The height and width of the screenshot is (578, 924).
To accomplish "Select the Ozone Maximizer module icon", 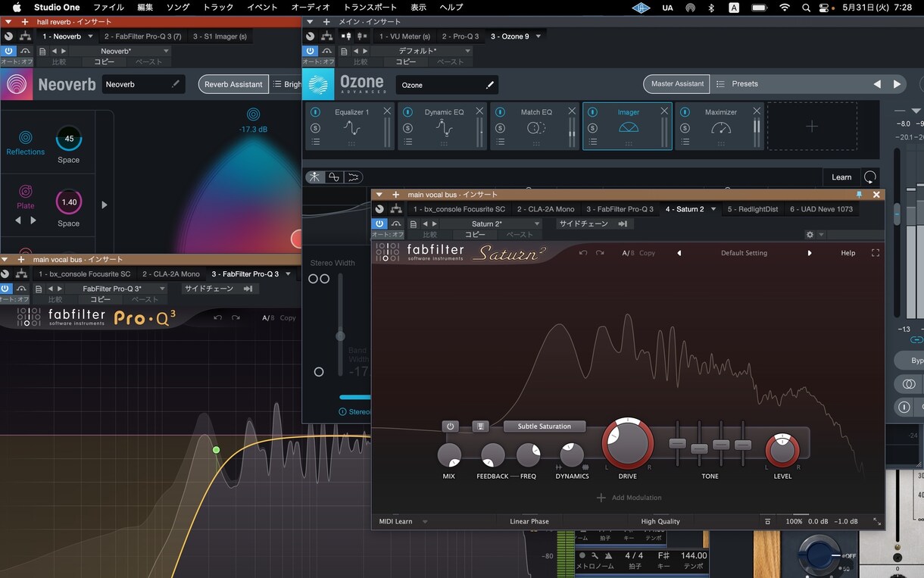I will tap(721, 128).
